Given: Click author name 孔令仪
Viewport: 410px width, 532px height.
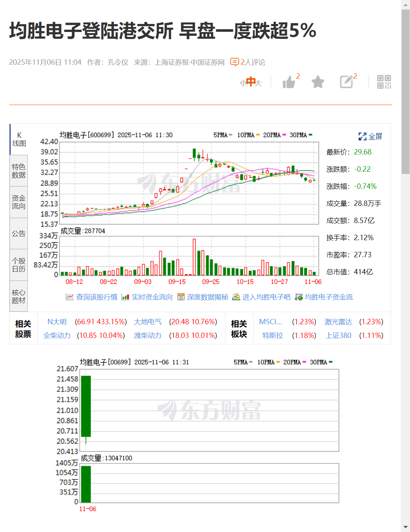Looking at the screenshot, I should [118, 62].
